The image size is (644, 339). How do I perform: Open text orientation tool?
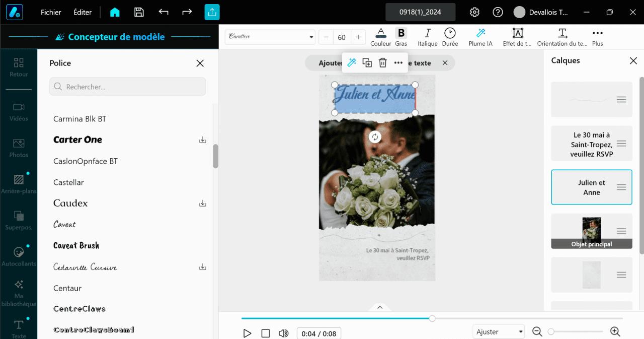pyautogui.click(x=562, y=37)
